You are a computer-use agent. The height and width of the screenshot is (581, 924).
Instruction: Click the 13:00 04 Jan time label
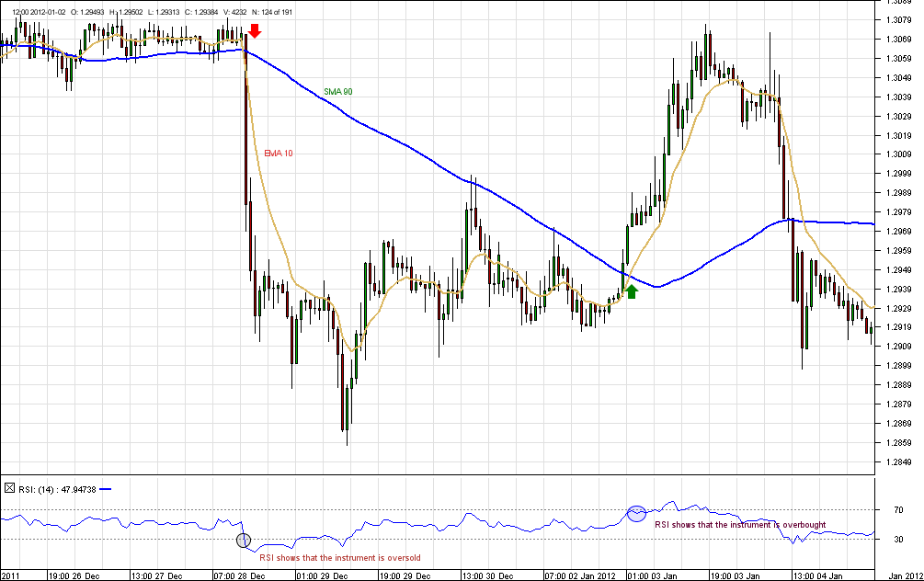pyautogui.click(x=817, y=575)
